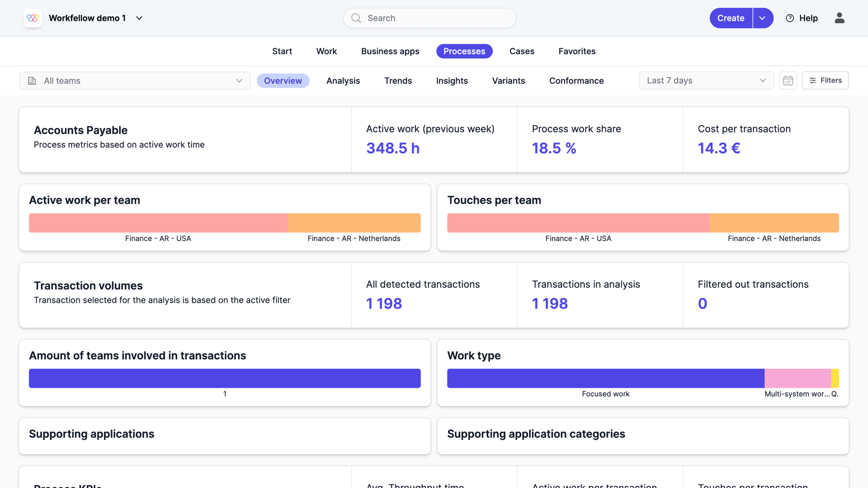This screenshot has width=868, height=488.
Task: Click into the search field
Action: click(x=430, y=18)
